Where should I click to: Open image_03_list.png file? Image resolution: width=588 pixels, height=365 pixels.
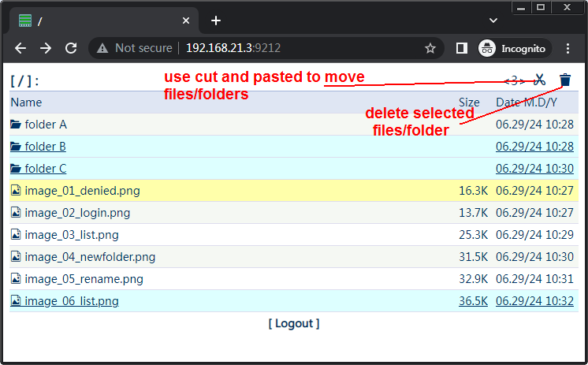[x=72, y=235]
